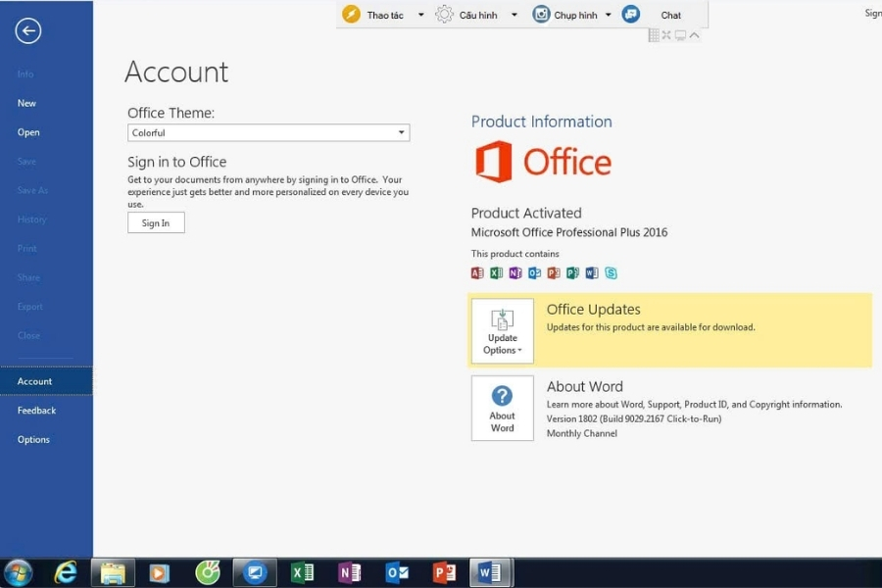Open the Access icon under product contains

(477, 273)
